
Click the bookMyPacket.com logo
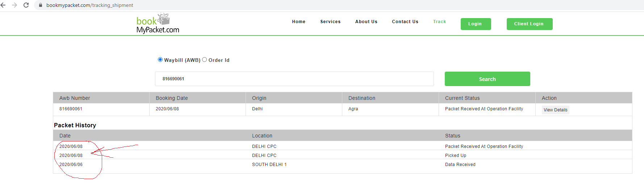click(x=158, y=24)
